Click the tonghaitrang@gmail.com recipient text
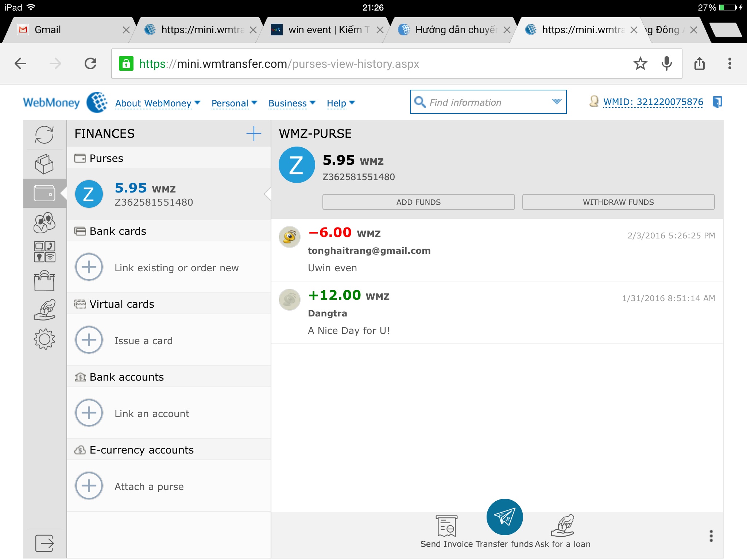Screen dimensions: 747x560 click(x=369, y=251)
